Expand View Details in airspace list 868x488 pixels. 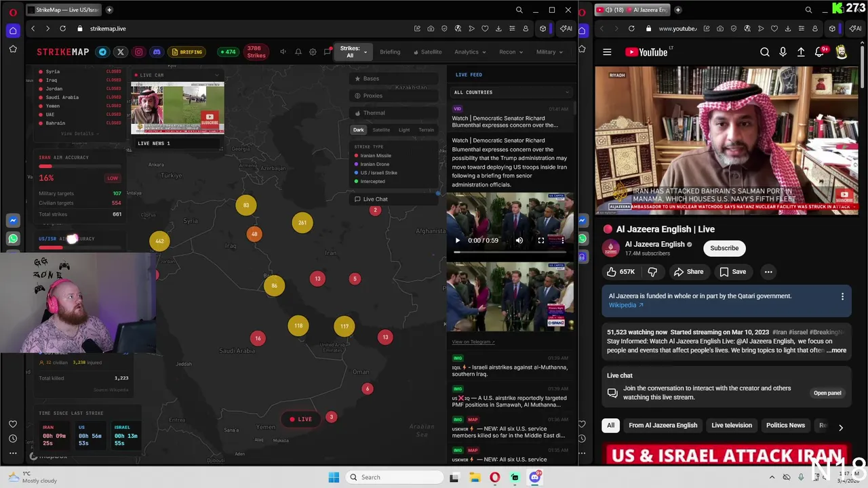tap(79, 134)
